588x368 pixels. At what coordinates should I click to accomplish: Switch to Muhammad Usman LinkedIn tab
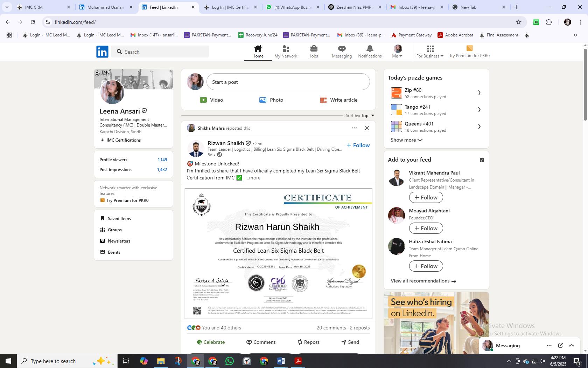(x=106, y=7)
